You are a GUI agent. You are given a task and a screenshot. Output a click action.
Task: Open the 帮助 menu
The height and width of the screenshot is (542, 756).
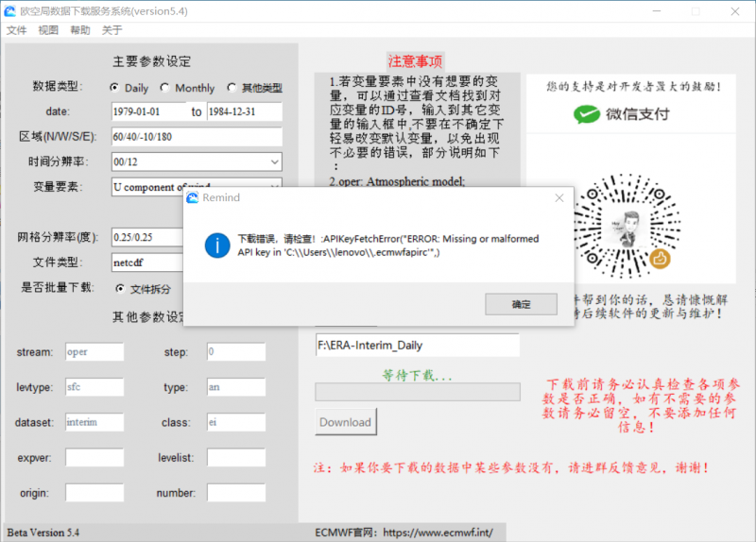pos(79,30)
